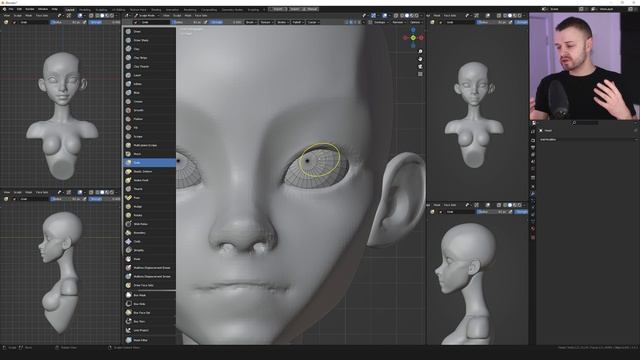
Task: Select the Crease brush
Action: click(x=149, y=102)
